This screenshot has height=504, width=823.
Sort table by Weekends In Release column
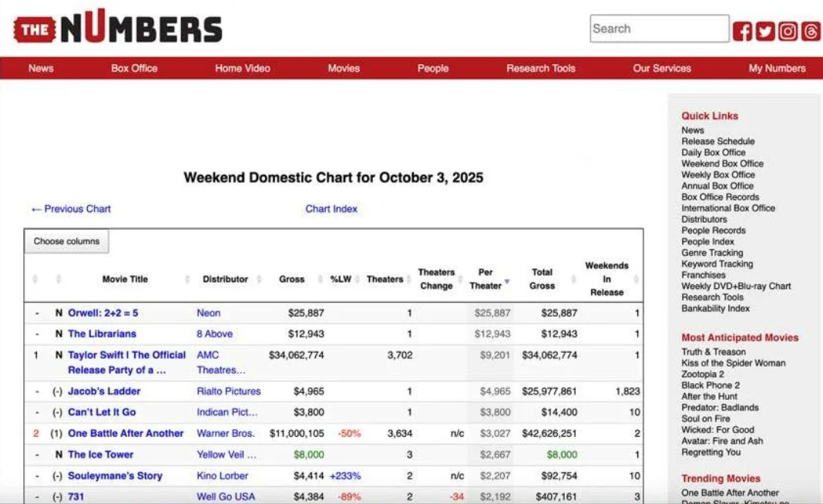coord(606,279)
